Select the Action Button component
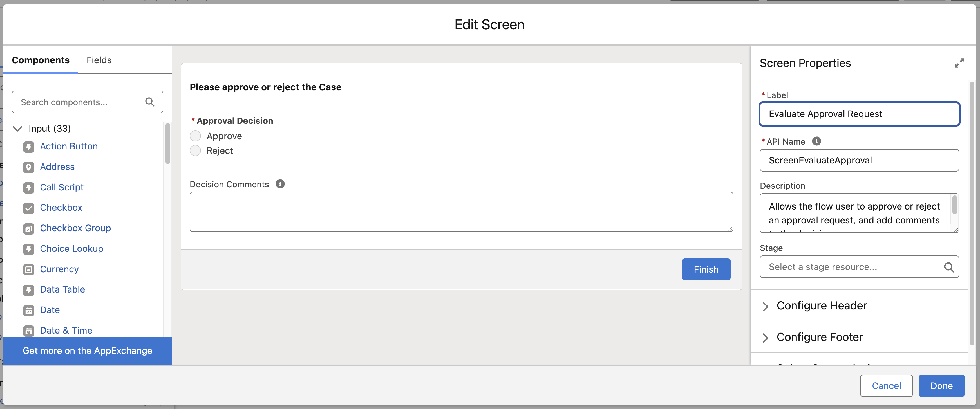The width and height of the screenshot is (980, 409). [x=69, y=146]
